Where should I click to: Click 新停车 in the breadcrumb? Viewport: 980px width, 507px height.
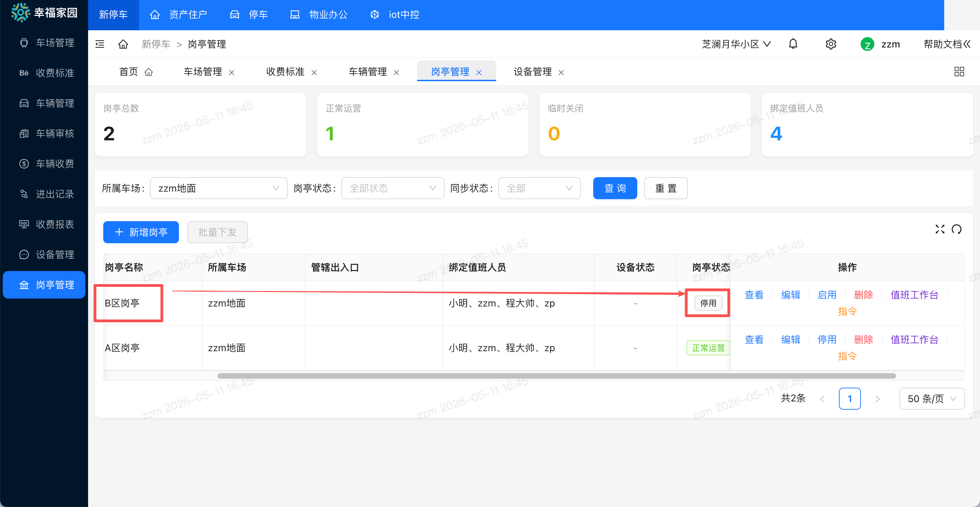(x=156, y=44)
